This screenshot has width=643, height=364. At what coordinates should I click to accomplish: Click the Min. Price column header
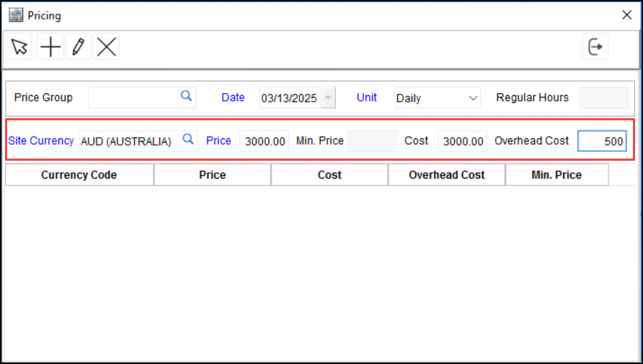[556, 175]
